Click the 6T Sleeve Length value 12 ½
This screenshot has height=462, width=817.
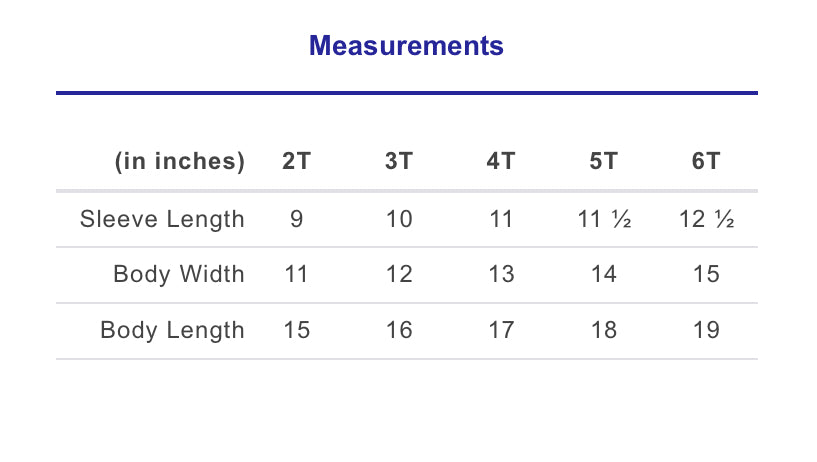click(706, 219)
